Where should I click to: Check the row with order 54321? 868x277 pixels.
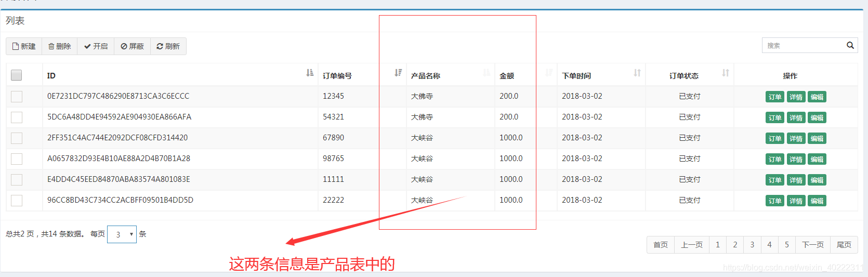click(x=17, y=117)
